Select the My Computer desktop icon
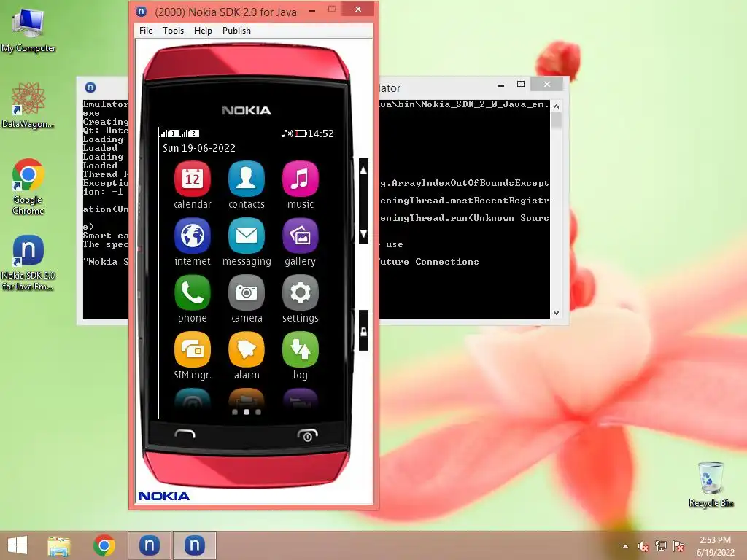The image size is (747, 560). click(28, 31)
